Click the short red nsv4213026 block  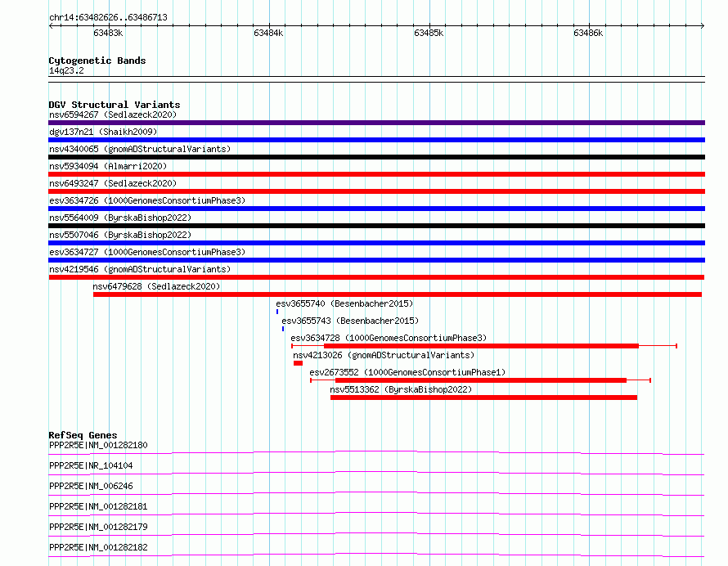point(298,363)
